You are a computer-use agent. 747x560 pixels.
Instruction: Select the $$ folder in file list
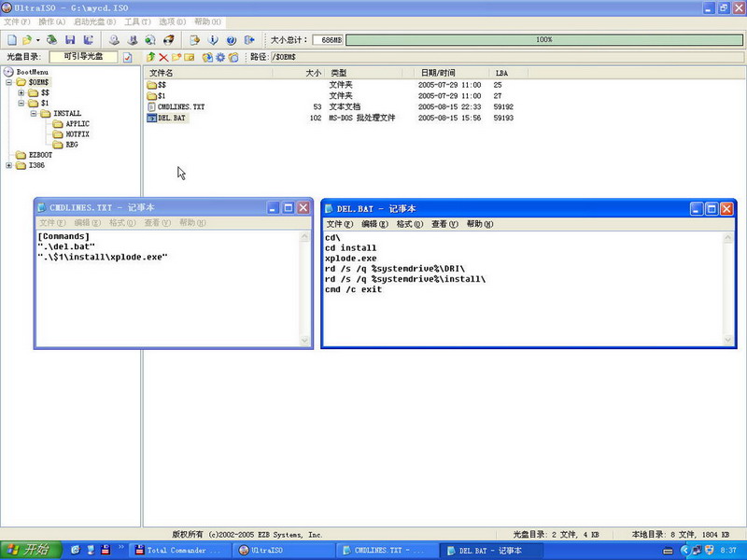[162, 85]
